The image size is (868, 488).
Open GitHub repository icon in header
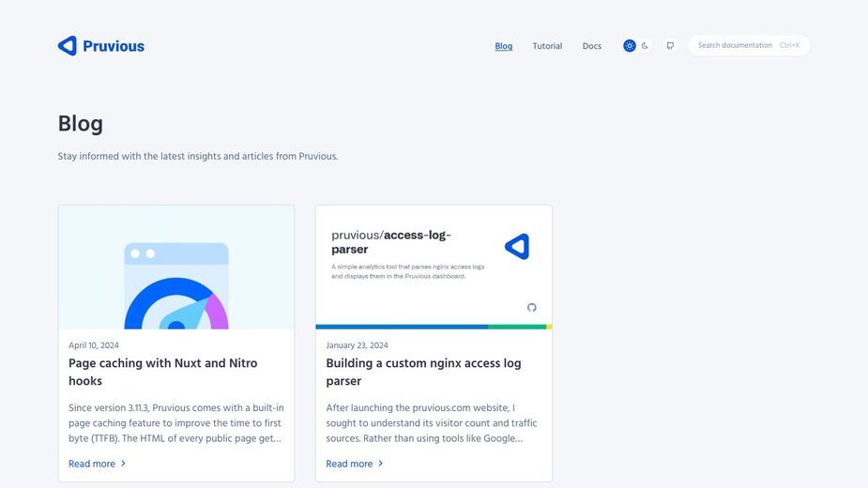(670, 45)
